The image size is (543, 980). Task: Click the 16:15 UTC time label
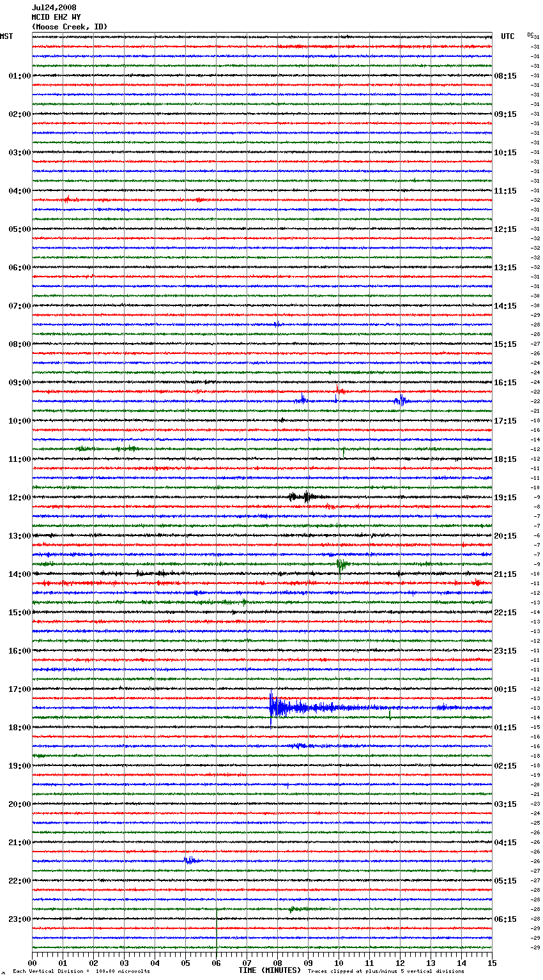[x=505, y=383]
